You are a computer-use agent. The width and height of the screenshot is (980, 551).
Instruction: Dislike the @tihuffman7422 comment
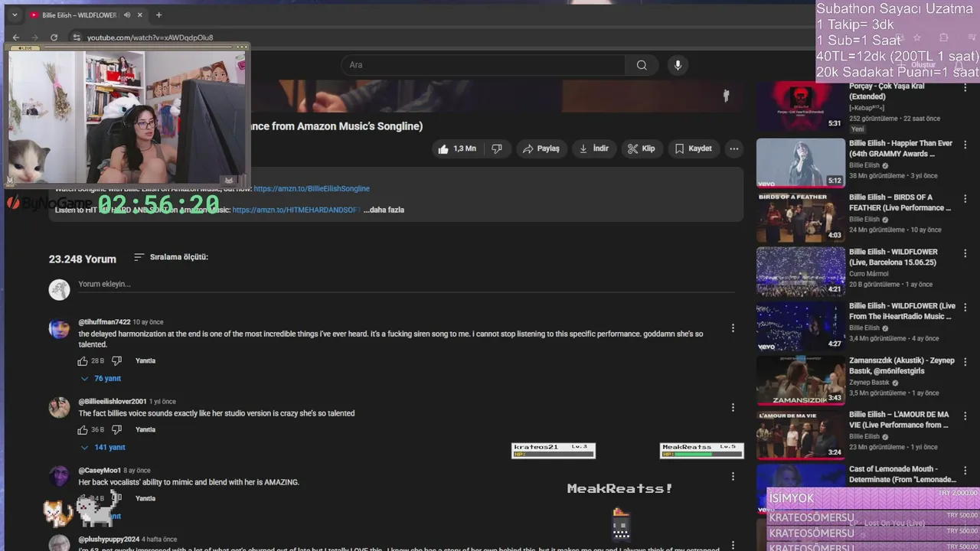point(116,360)
